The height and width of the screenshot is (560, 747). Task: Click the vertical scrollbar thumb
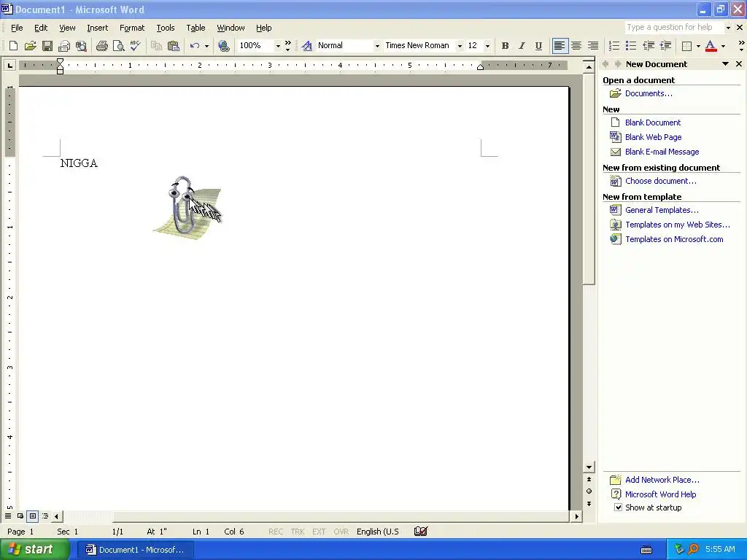pyautogui.click(x=589, y=179)
